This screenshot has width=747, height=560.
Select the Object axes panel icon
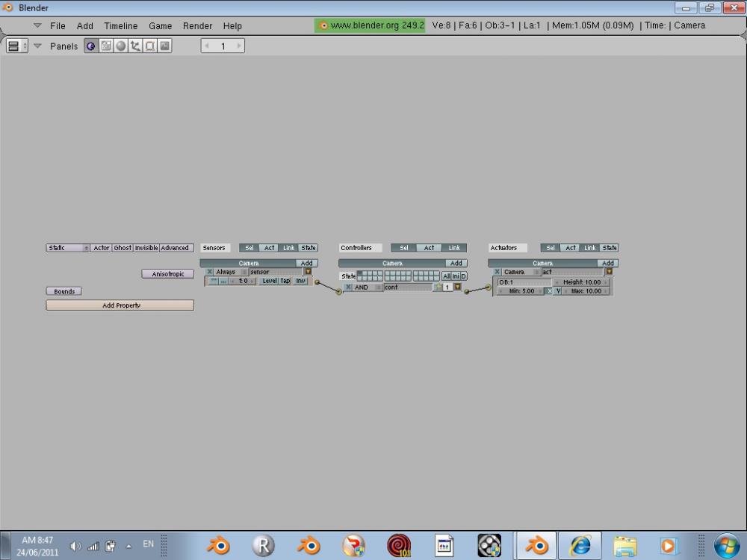135,46
